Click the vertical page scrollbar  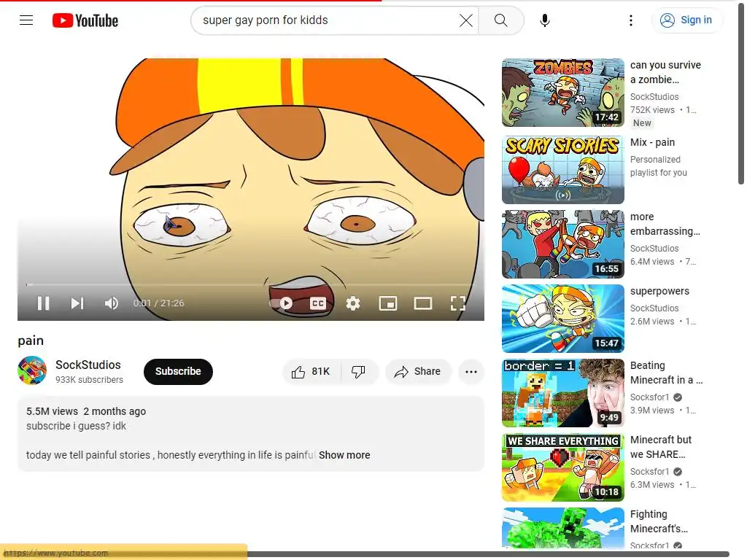click(x=741, y=94)
